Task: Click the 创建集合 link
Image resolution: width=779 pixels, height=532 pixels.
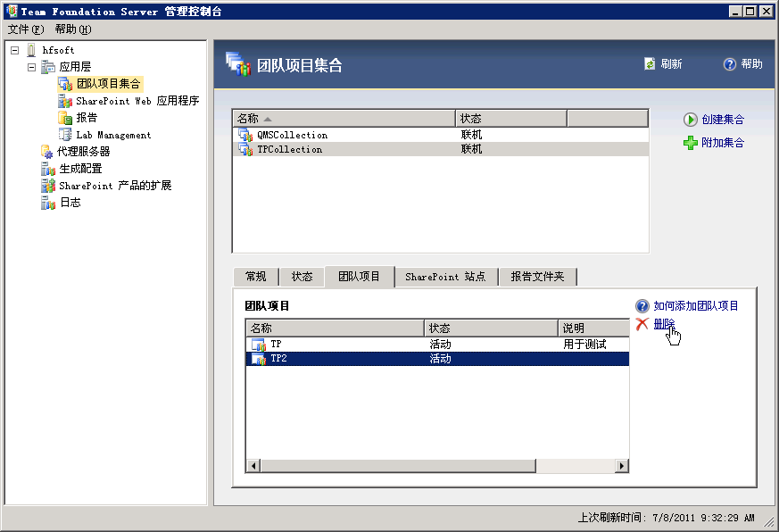Action: click(723, 120)
